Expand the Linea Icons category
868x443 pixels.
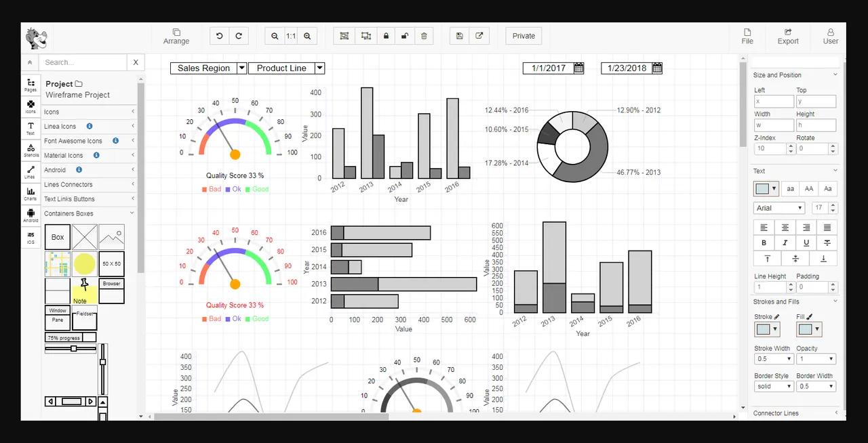click(x=88, y=127)
